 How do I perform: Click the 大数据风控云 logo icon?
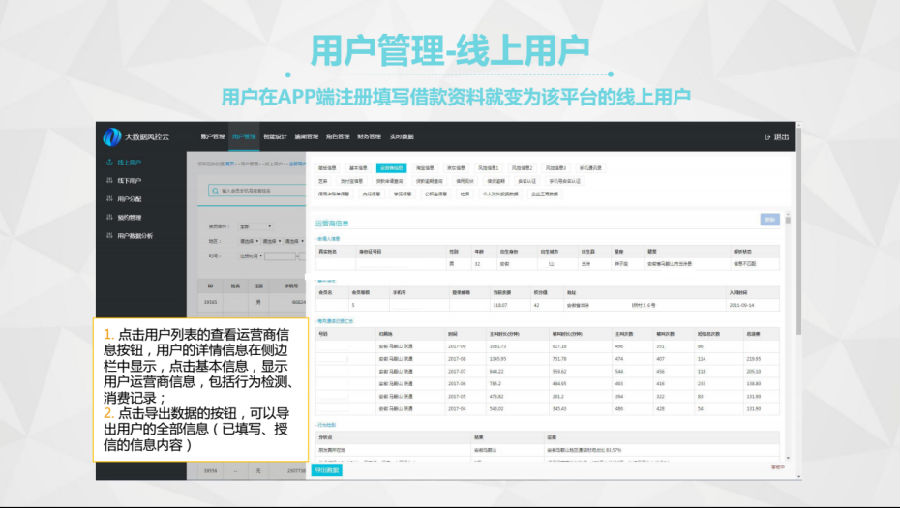coord(112,137)
